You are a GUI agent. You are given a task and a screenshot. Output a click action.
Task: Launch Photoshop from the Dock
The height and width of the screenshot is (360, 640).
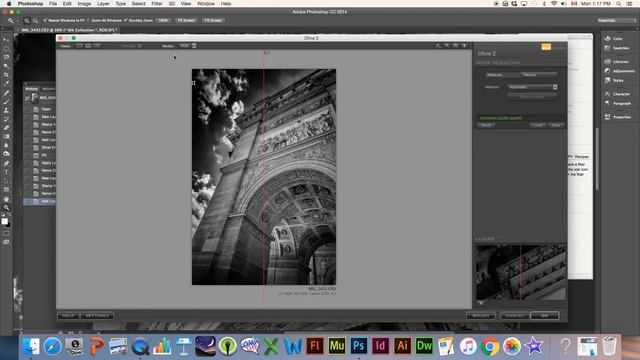click(x=358, y=346)
